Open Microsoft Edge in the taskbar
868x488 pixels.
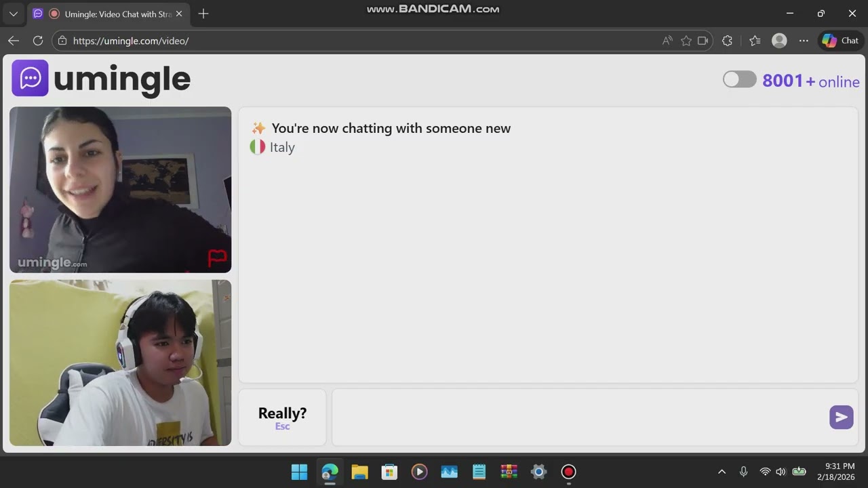click(x=330, y=472)
